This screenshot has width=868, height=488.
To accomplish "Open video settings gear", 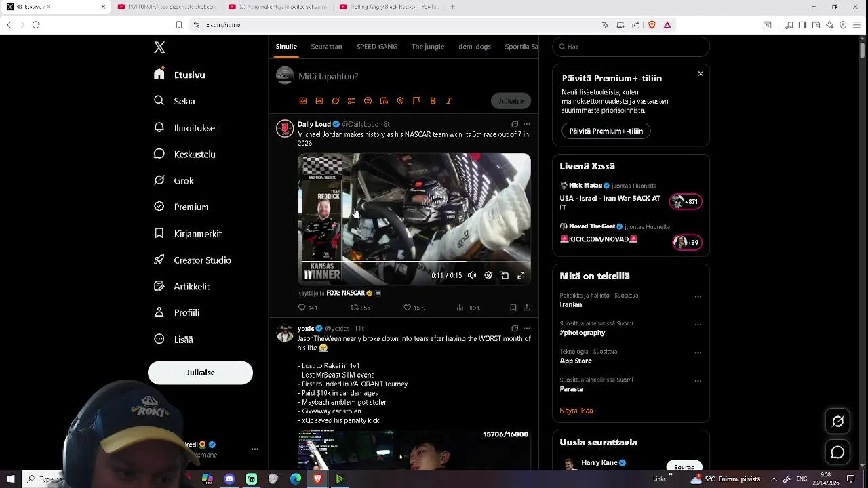I will coord(488,275).
